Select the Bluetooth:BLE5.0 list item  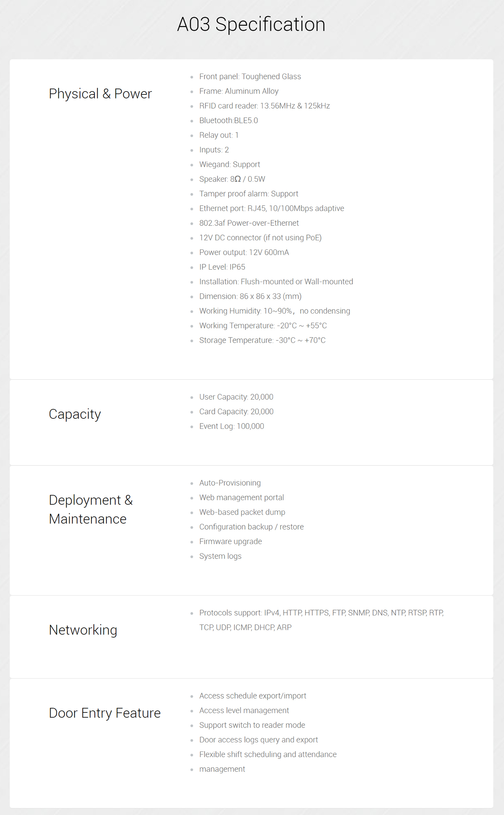(x=228, y=120)
